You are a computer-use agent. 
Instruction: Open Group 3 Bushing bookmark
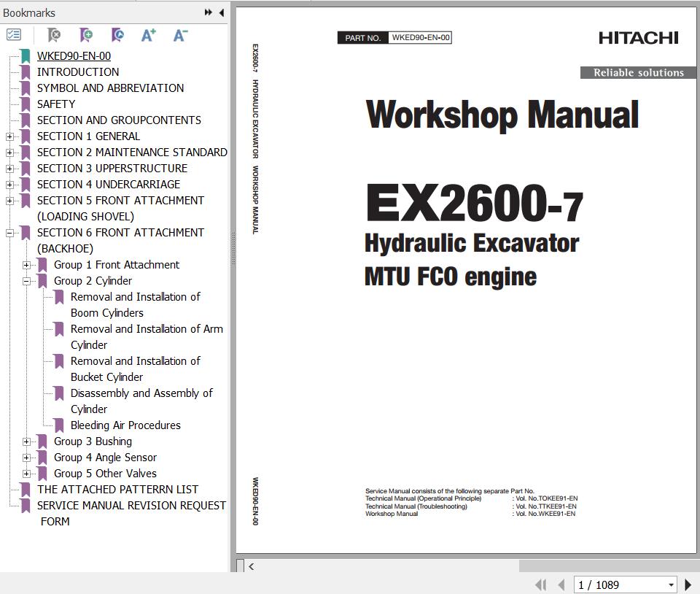coord(93,441)
